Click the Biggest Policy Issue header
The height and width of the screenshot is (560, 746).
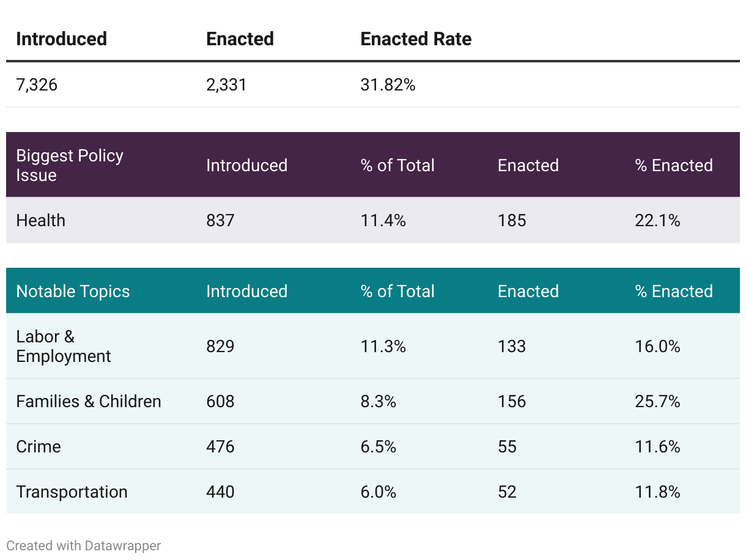coord(70,165)
